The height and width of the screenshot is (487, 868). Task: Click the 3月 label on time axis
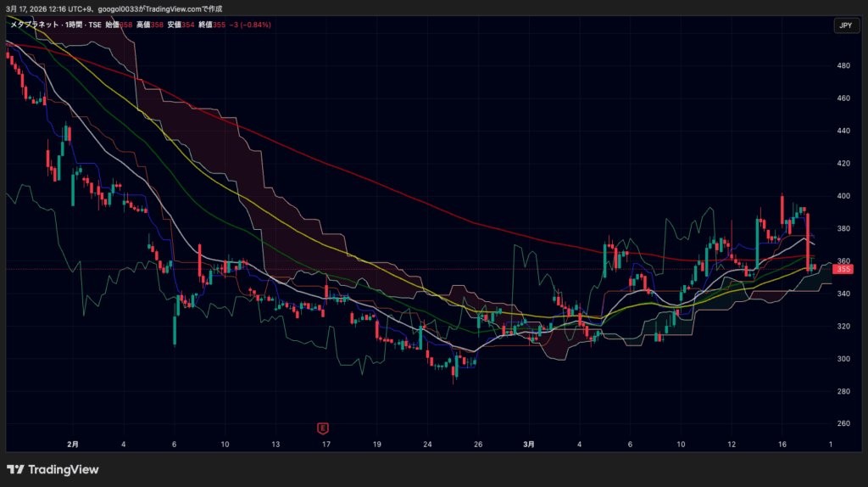pyautogui.click(x=529, y=444)
